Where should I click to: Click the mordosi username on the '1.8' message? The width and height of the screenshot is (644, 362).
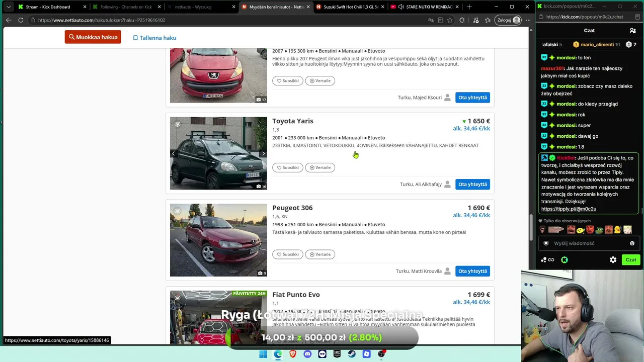[567, 147]
